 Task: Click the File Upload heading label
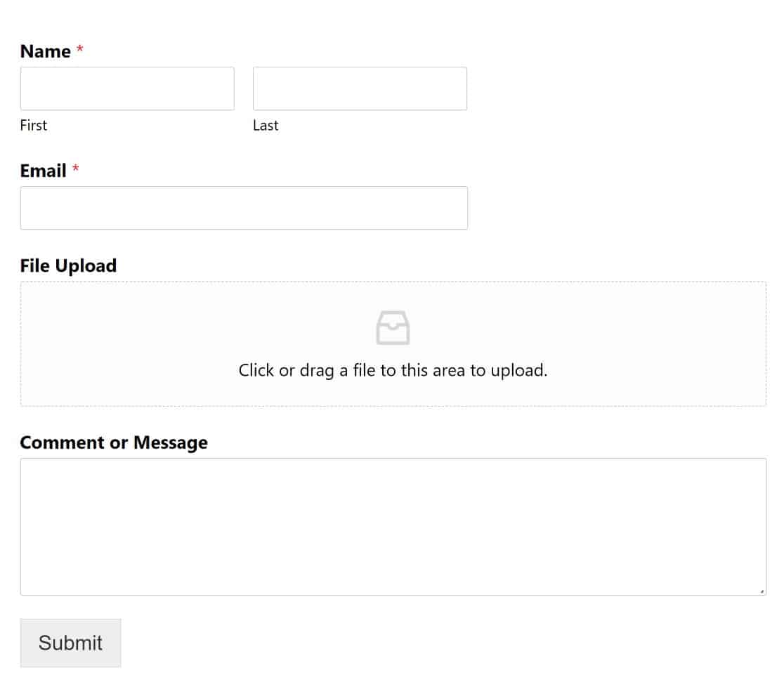[68, 265]
